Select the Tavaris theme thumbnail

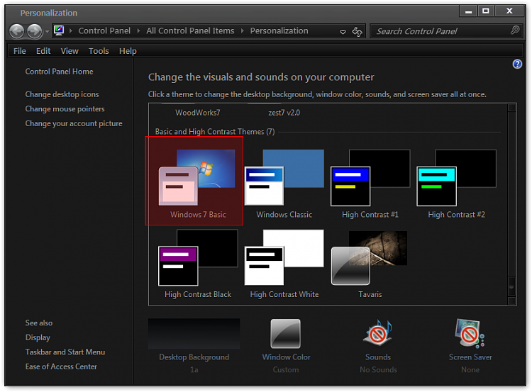369,258
